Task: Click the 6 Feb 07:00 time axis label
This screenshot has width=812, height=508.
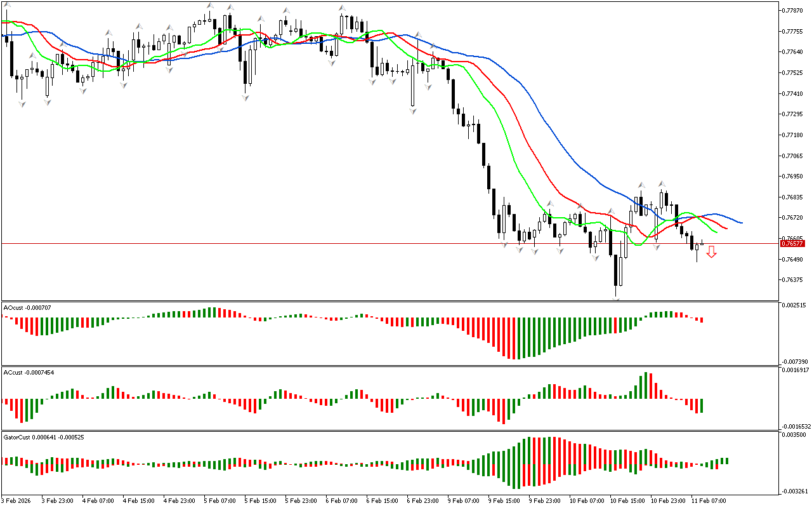Action: pyautogui.click(x=341, y=501)
